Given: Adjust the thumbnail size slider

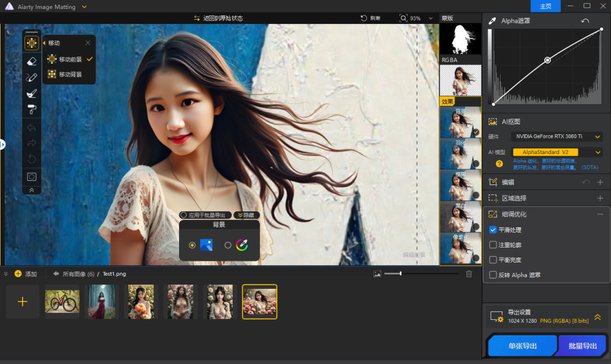Looking at the screenshot, I should 400,273.
